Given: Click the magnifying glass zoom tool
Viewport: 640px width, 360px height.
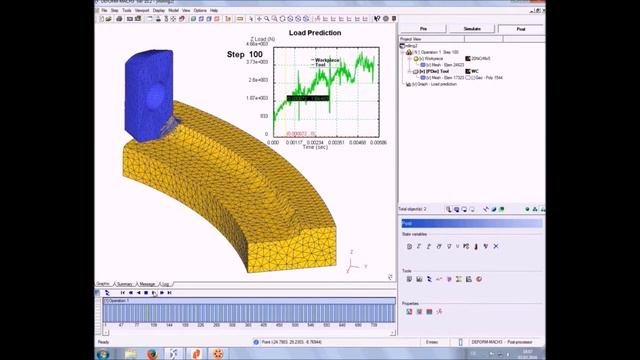Looking at the screenshot, I should click(x=267, y=19).
